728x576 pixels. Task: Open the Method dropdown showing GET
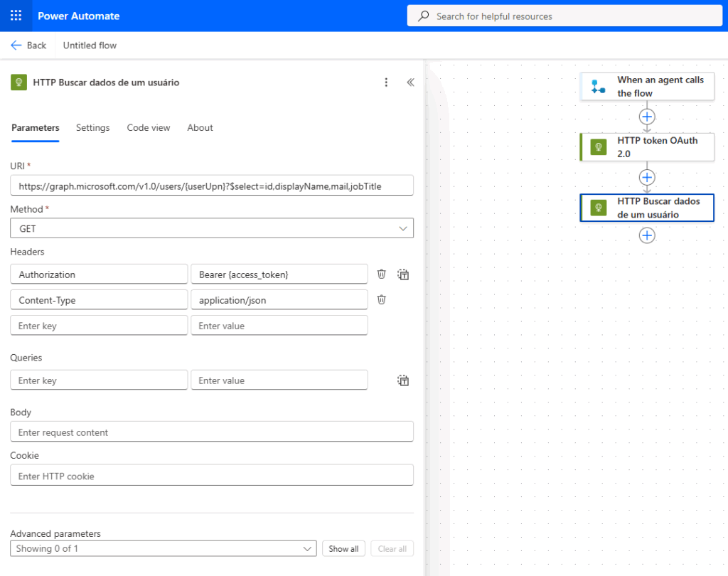[x=211, y=228]
